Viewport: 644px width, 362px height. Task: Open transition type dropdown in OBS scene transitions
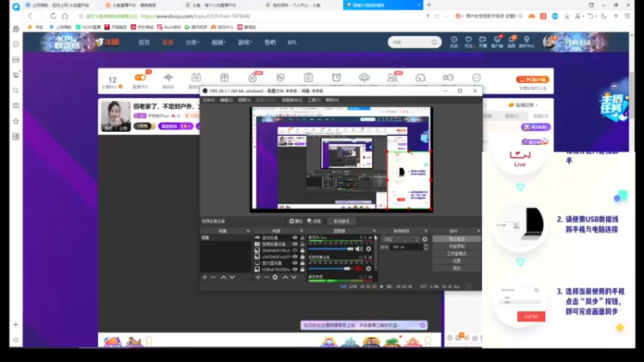click(401, 239)
